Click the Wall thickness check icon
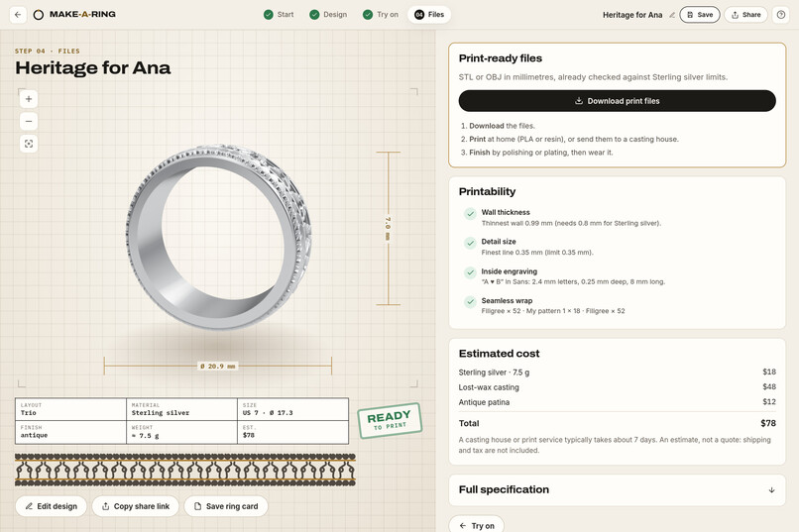The height and width of the screenshot is (532, 799). tap(470, 214)
